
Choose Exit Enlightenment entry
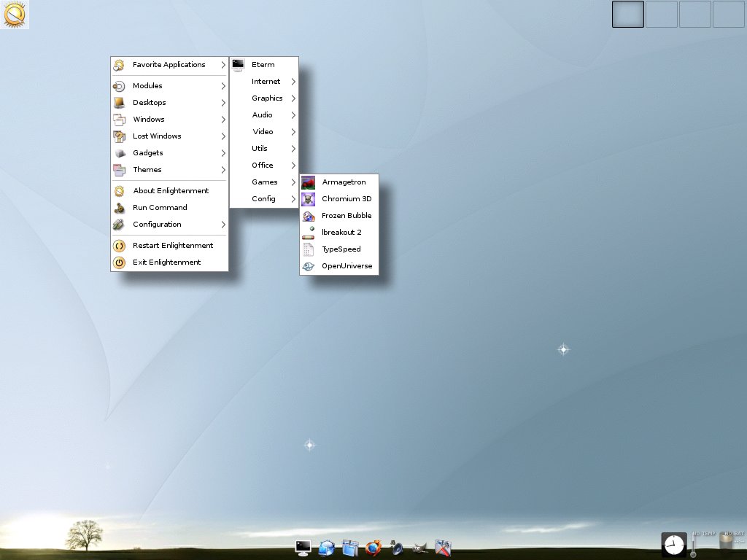[169, 262]
